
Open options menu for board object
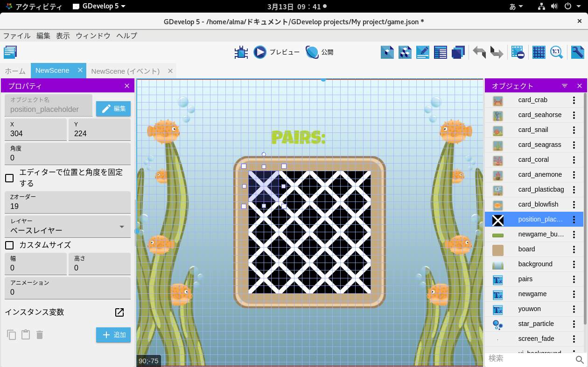[x=574, y=249]
